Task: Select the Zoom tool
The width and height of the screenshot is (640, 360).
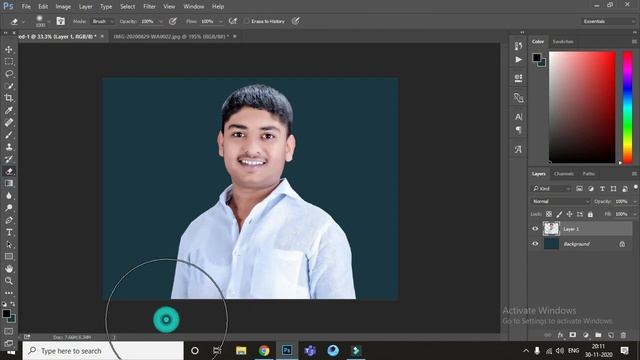Action: tap(9, 281)
